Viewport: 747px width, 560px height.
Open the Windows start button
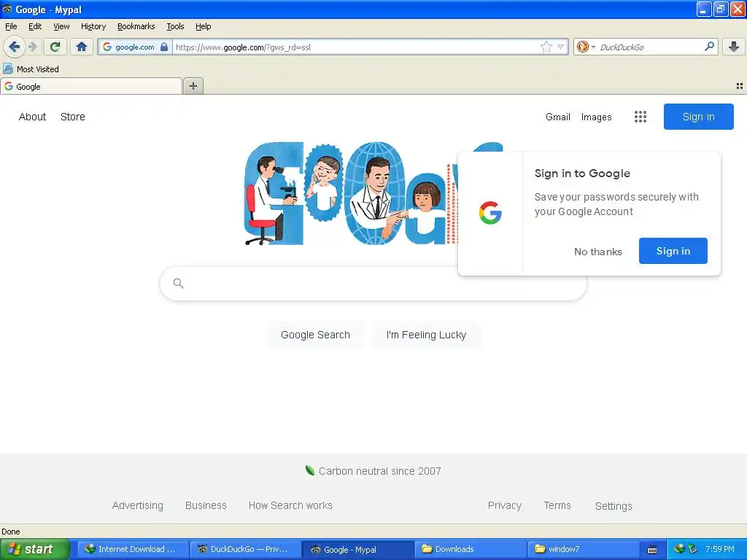(35, 549)
